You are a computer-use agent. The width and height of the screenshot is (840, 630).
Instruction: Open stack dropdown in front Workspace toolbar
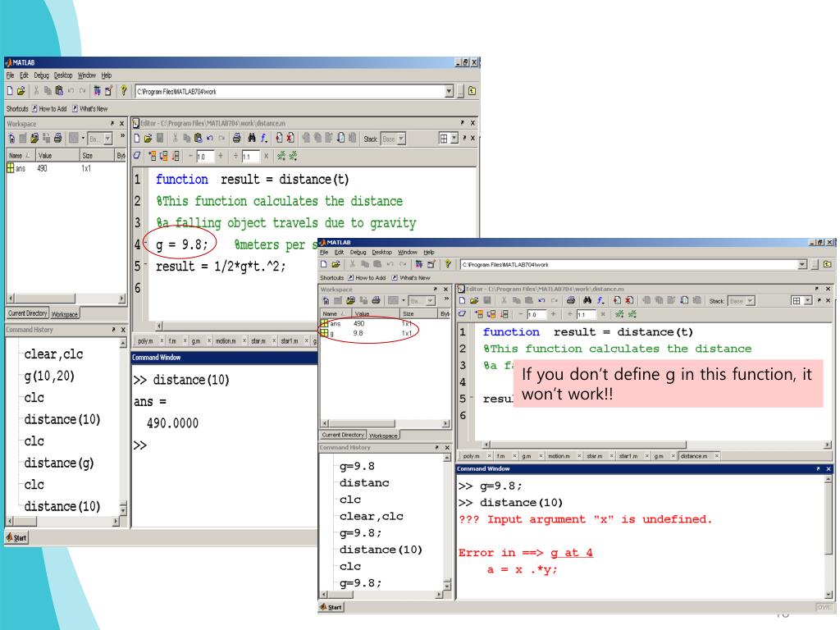pos(430,301)
